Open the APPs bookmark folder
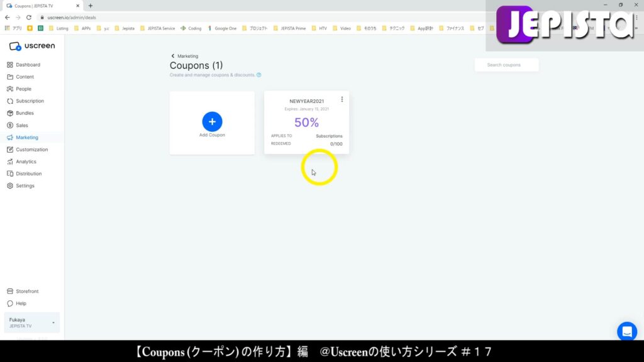This screenshot has height=362, width=644. 82,28
